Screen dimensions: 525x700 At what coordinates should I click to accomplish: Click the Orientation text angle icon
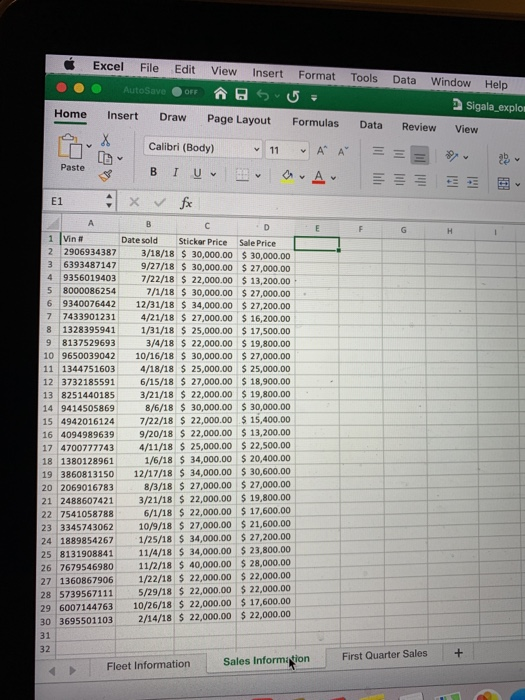(x=452, y=156)
